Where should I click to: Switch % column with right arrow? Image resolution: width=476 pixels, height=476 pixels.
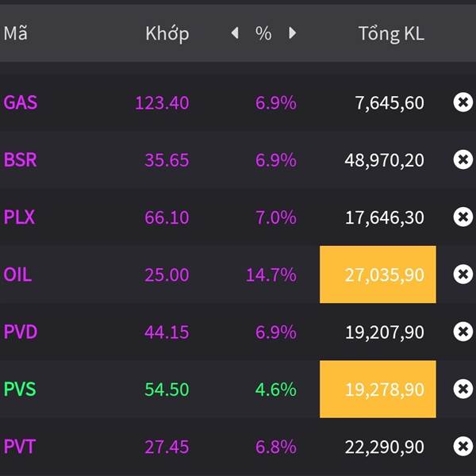[292, 33]
